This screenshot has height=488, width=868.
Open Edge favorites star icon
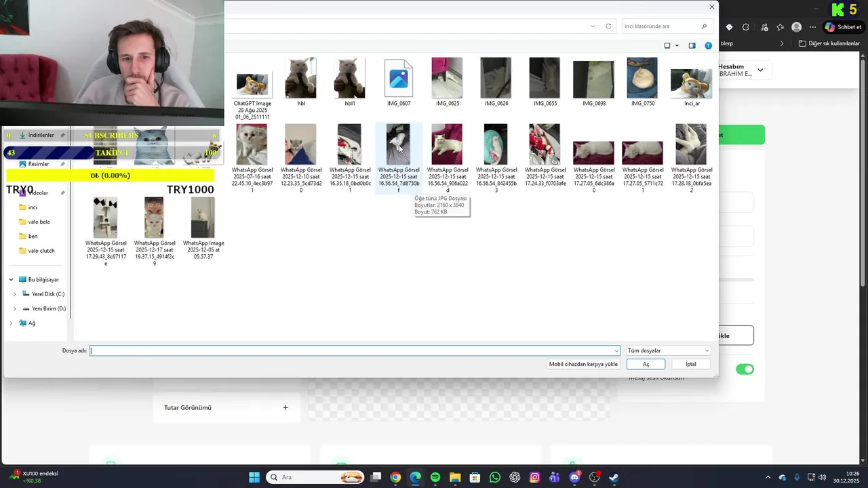(x=781, y=27)
